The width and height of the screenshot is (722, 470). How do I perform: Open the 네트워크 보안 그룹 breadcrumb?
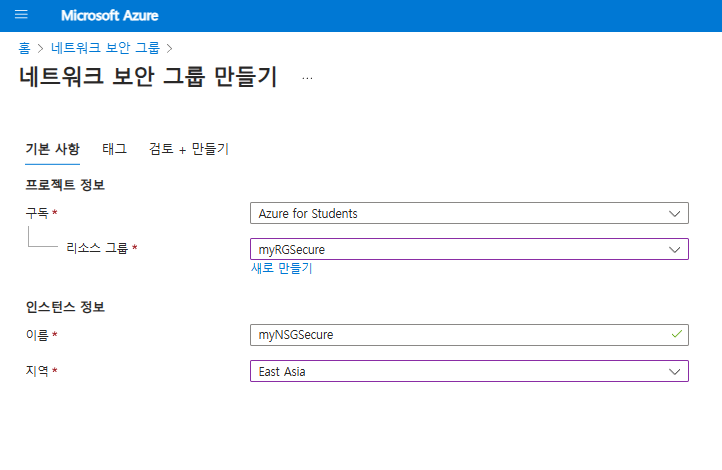pos(106,47)
